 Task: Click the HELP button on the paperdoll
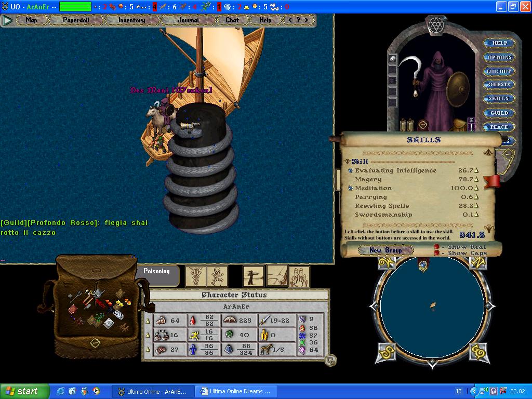tap(499, 43)
